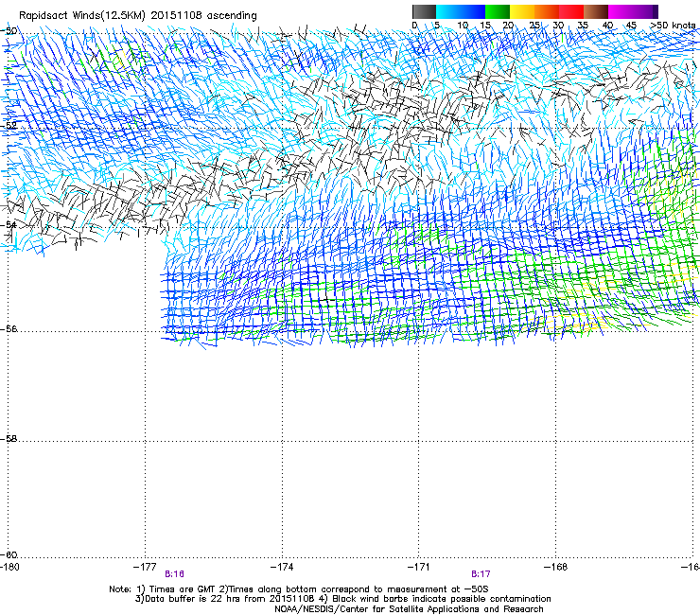Click the latitude label '-50'
700x615 pixels.
(x=9, y=31)
